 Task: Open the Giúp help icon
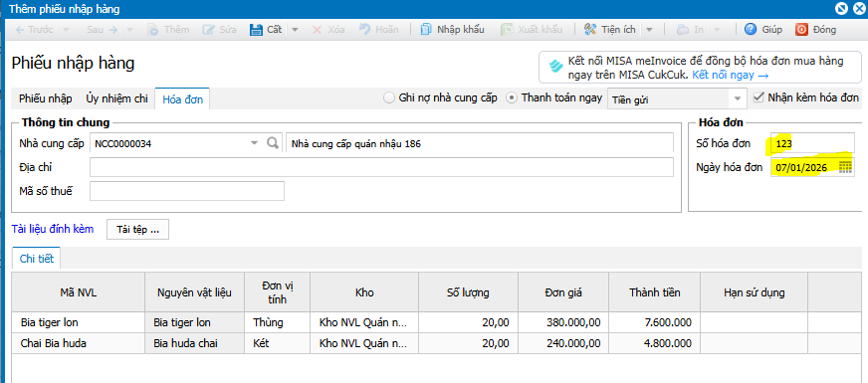click(x=751, y=29)
